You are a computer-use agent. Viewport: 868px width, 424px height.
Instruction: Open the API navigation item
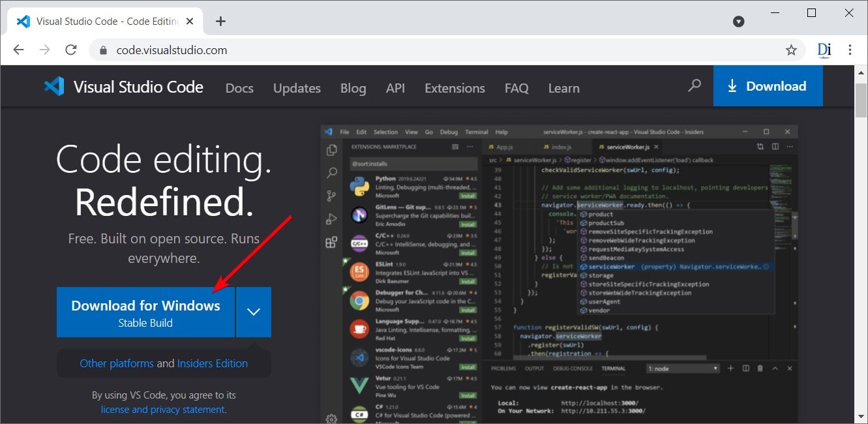(395, 88)
